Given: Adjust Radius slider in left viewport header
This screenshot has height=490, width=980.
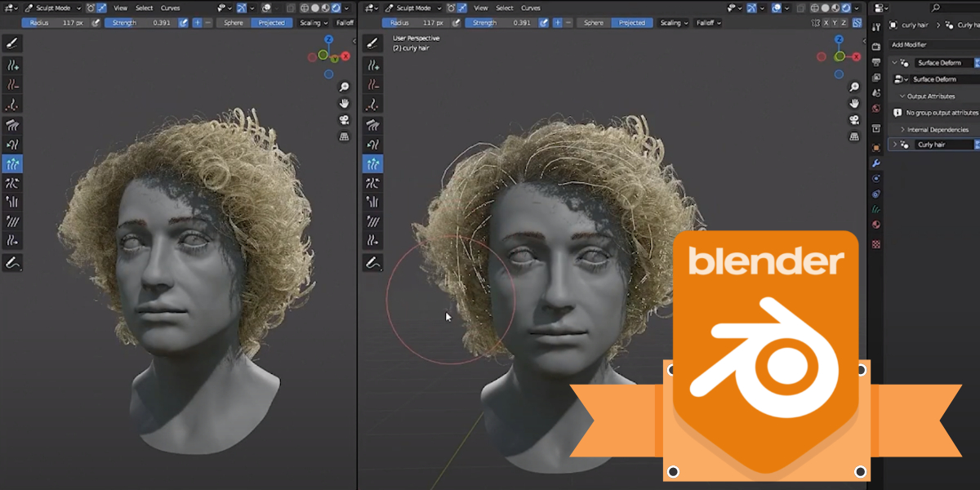Looking at the screenshot, I should pos(56,23).
